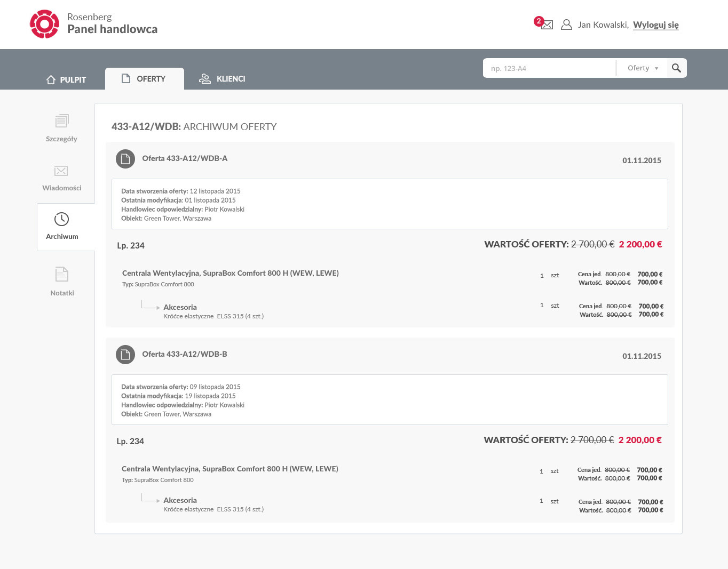Click the document icon of Oferta 433-A12/WDB-B
This screenshot has width=728, height=569.
(125, 355)
